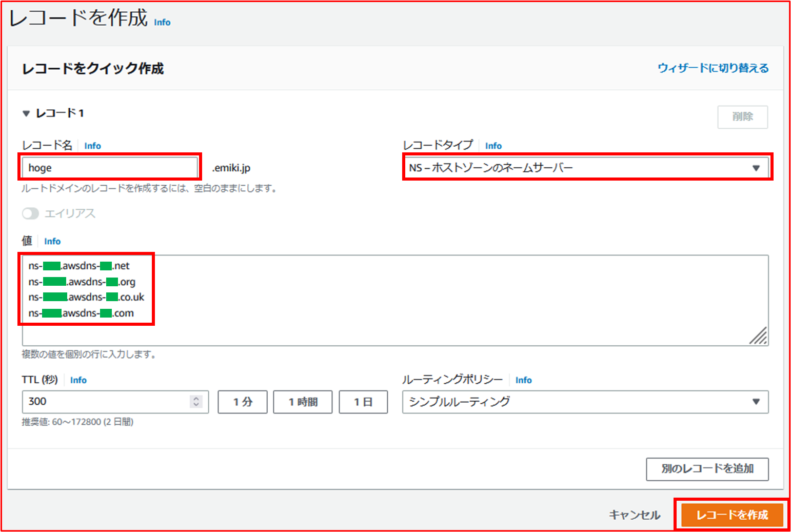Click ウィザードに切り替える link
791x532 pixels.
click(713, 68)
